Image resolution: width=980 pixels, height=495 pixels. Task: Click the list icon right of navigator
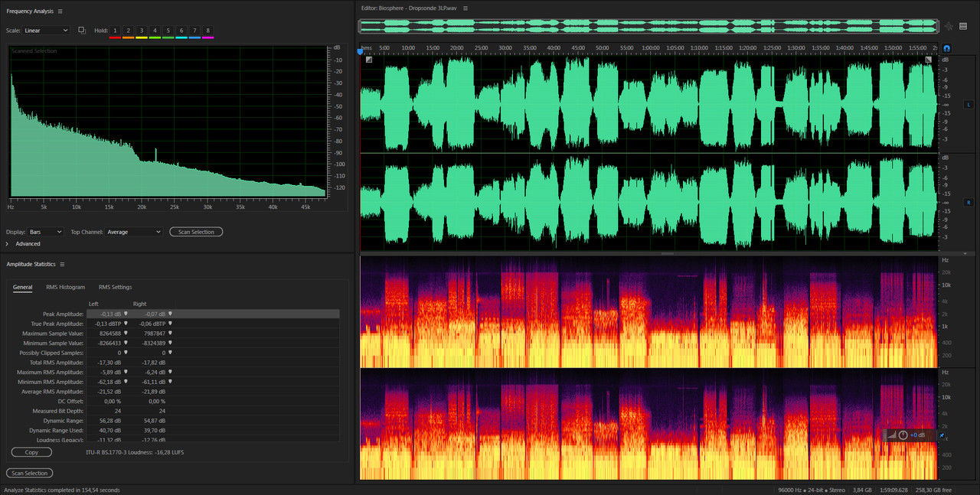tap(963, 26)
